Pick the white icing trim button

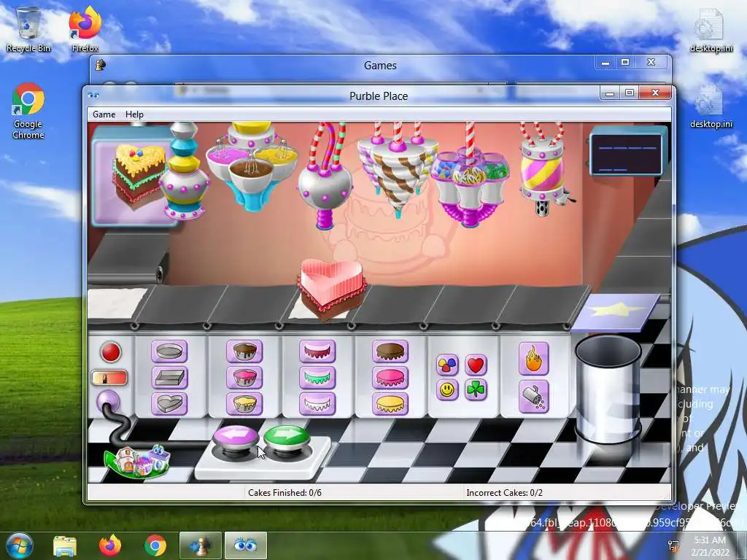click(x=317, y=403)
